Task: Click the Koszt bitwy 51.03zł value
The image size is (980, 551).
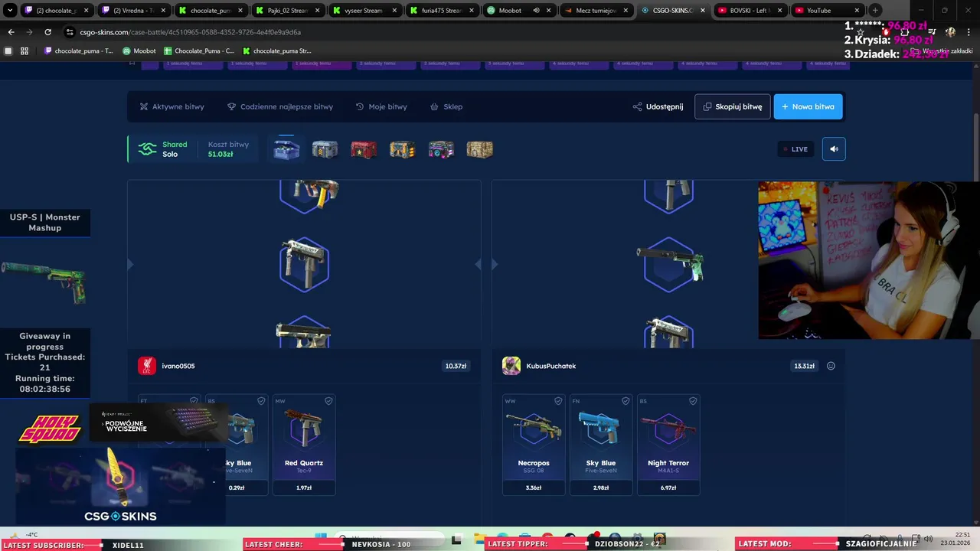Action: pos(220,154)
